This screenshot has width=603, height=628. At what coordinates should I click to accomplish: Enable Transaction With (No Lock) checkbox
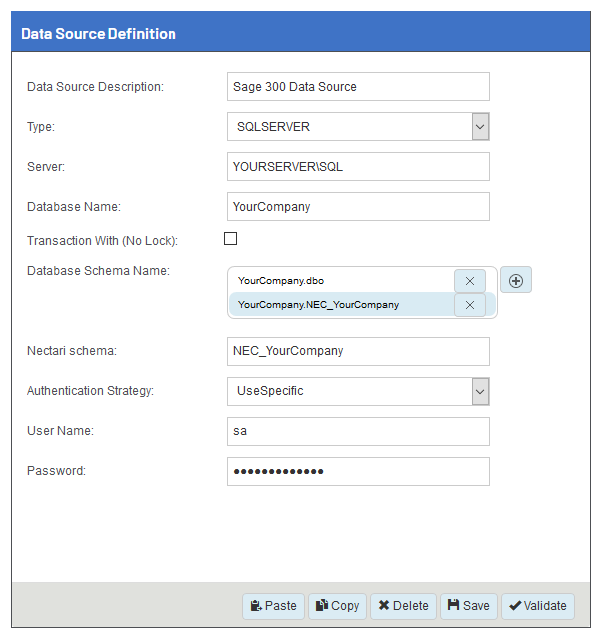pos(231,239)
